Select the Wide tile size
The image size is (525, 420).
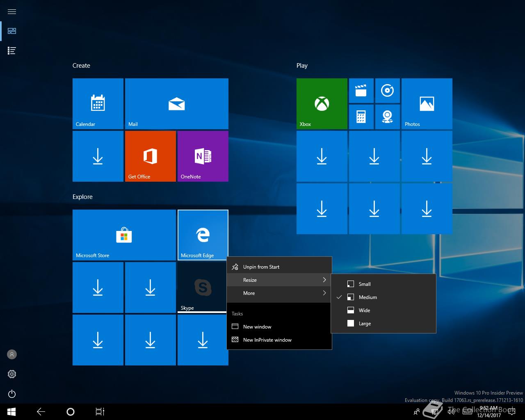pyautogui.click(x=383, y=310)
